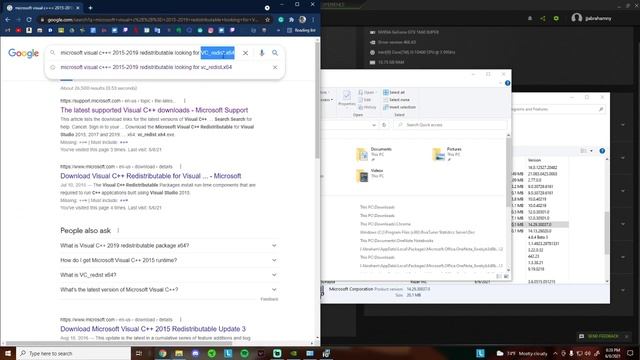
Task: Click the Windows taskbar search box
Action: coord(73,353)
